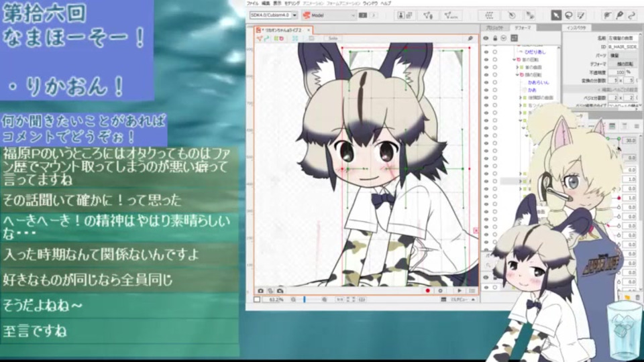Screen dimensions: 644x362
Task: Toggle lock circle for かお row
Action: click(x=495, y=90)
